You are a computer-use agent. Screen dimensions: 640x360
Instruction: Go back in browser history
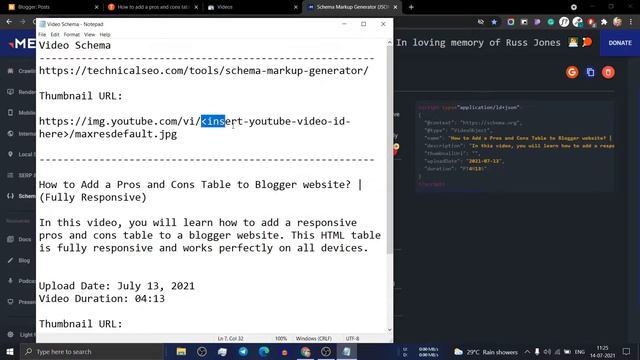[x=9, y=22]
